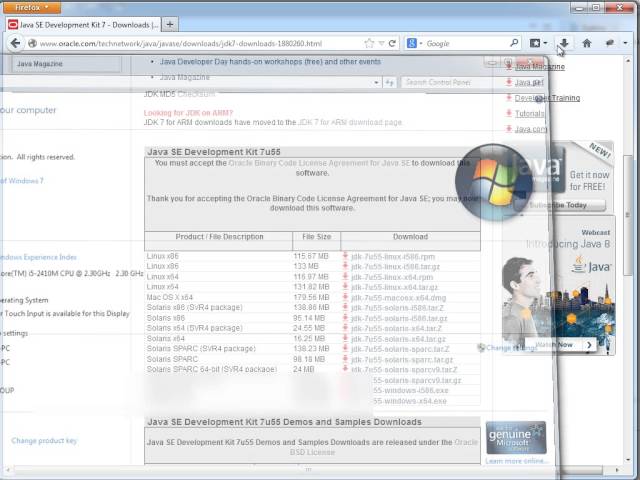
Task: Click the add-on icon beside the home button
Action: click(610, 43)
